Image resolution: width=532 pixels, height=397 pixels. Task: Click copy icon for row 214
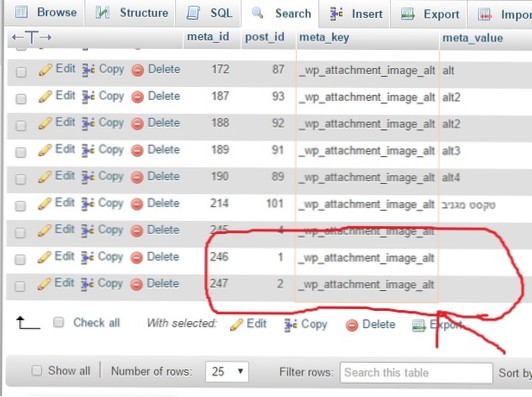coord(88,204)
